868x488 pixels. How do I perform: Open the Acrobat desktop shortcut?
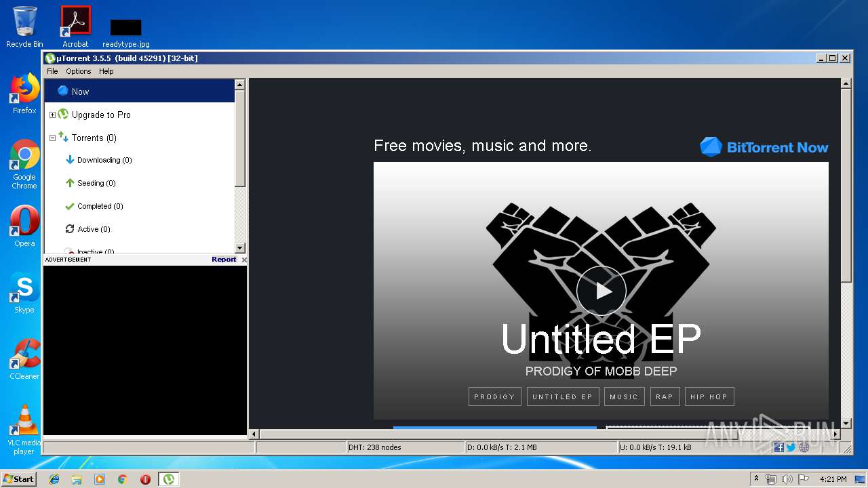75,26
